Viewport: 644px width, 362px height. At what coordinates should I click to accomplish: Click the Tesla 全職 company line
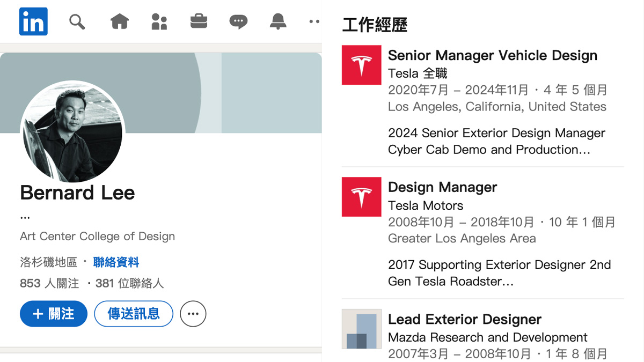(x=418, y=73)
